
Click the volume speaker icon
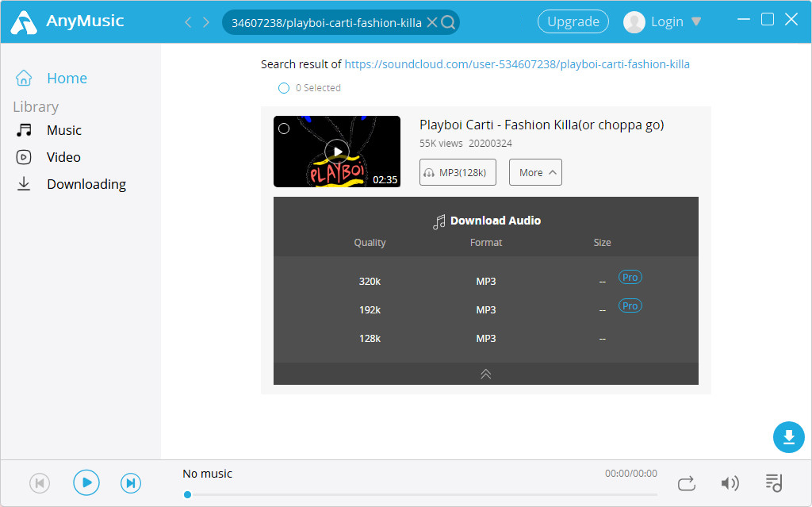pyautogui.click(x=730, y=483)
